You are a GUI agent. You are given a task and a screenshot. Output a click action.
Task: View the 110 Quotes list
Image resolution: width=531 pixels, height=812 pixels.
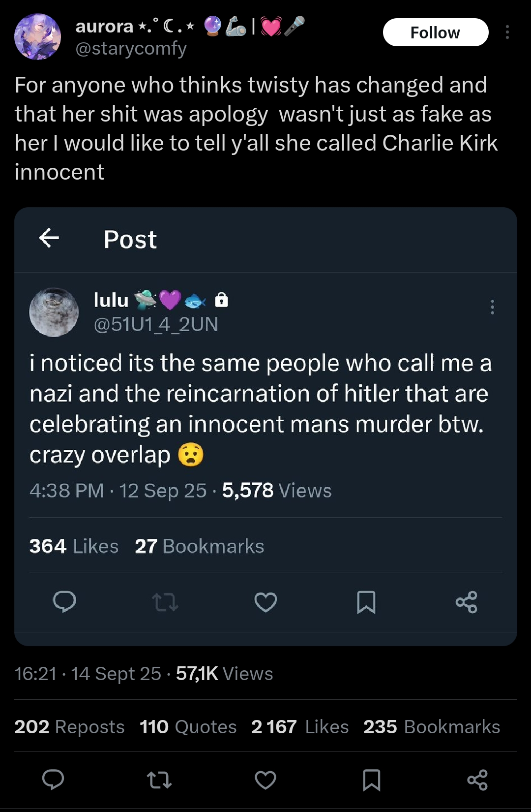(x=188, y=727)
